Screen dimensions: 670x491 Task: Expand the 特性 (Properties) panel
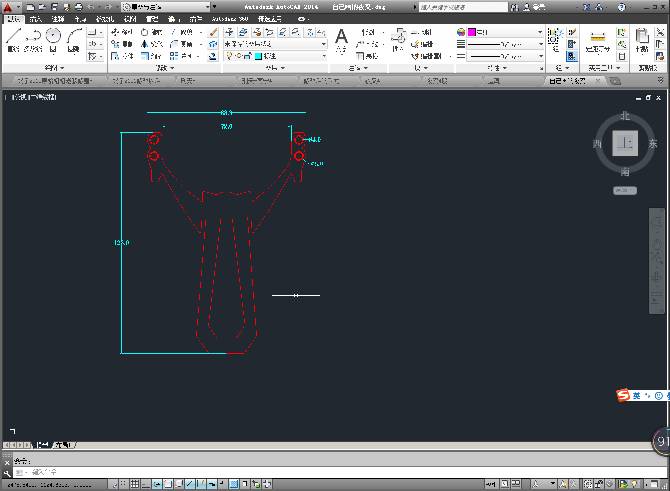coord(497,68)
